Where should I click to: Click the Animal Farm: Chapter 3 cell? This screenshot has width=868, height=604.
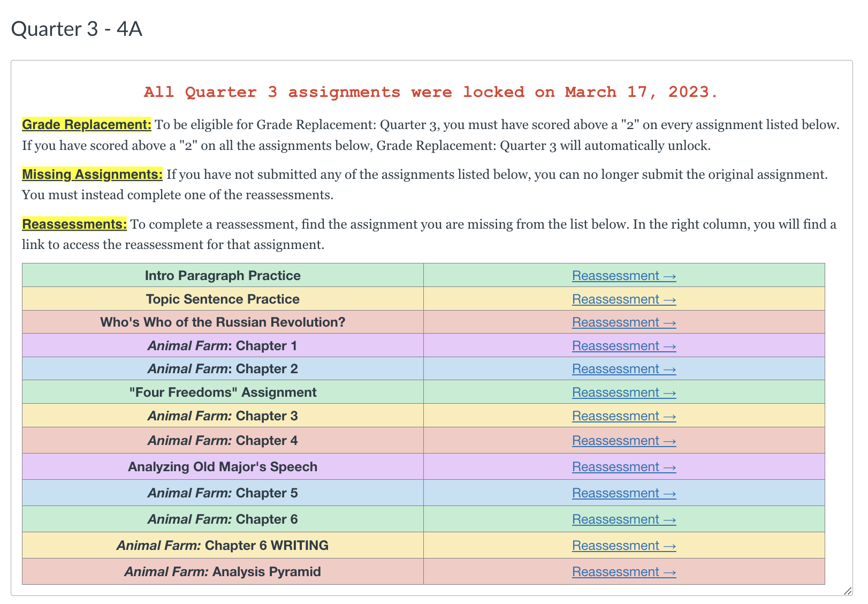(223, 416)
